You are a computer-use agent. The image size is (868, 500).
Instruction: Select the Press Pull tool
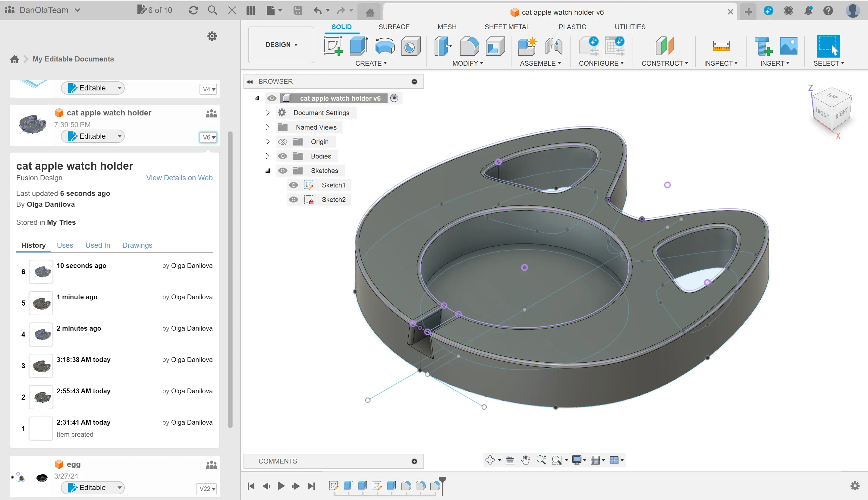click(443, 46)
